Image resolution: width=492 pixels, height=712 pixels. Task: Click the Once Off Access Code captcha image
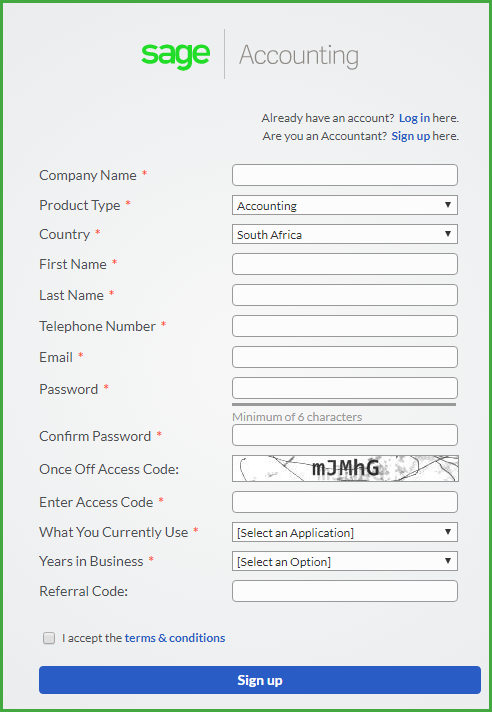(345, 468)
